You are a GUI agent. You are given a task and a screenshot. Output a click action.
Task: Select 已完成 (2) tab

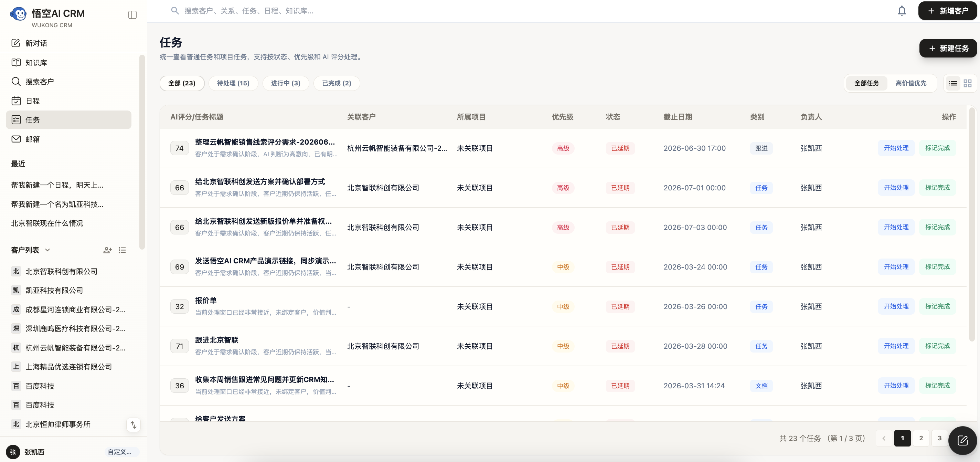[337, 83]
